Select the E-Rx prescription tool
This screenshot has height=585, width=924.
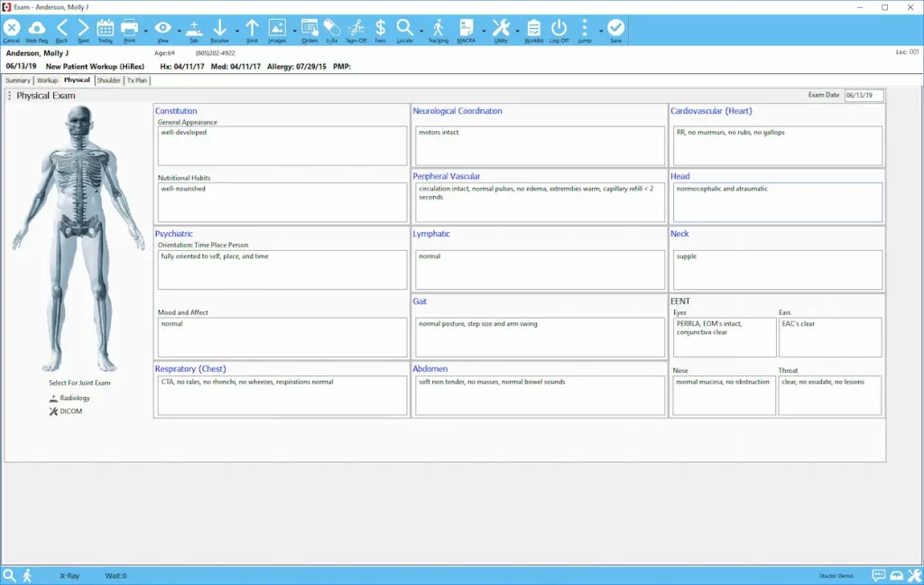tap(330, 30)
